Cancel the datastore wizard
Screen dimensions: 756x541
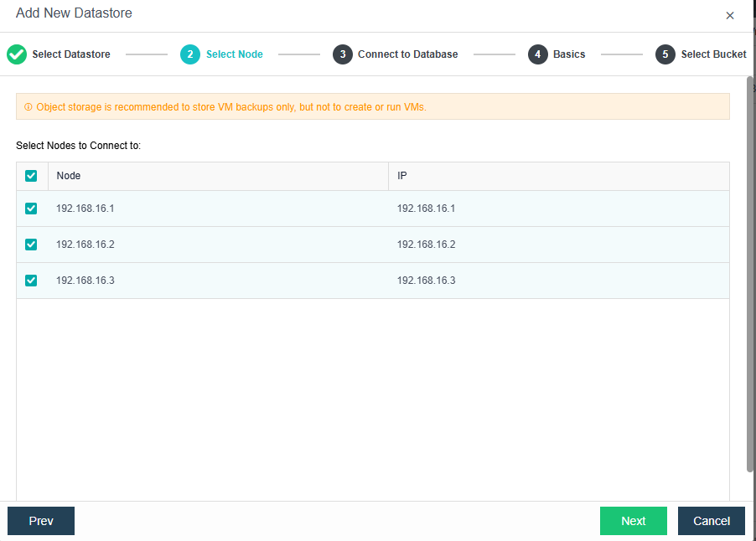point(712,521)
